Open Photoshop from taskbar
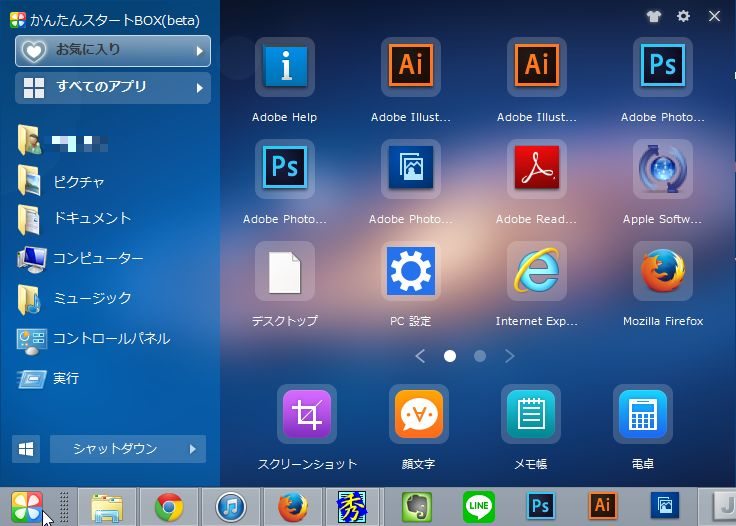 540,506
